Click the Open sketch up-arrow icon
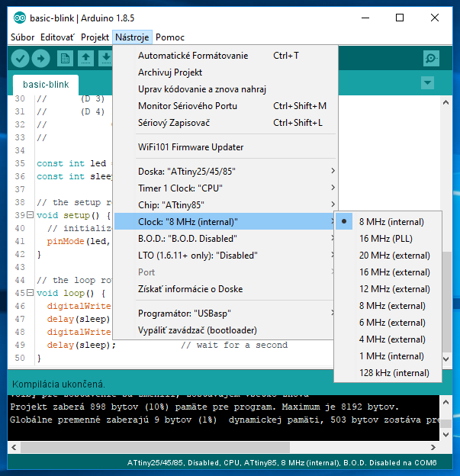The height and width of the screenshot is (476, 460). click(x=85, y=58)
